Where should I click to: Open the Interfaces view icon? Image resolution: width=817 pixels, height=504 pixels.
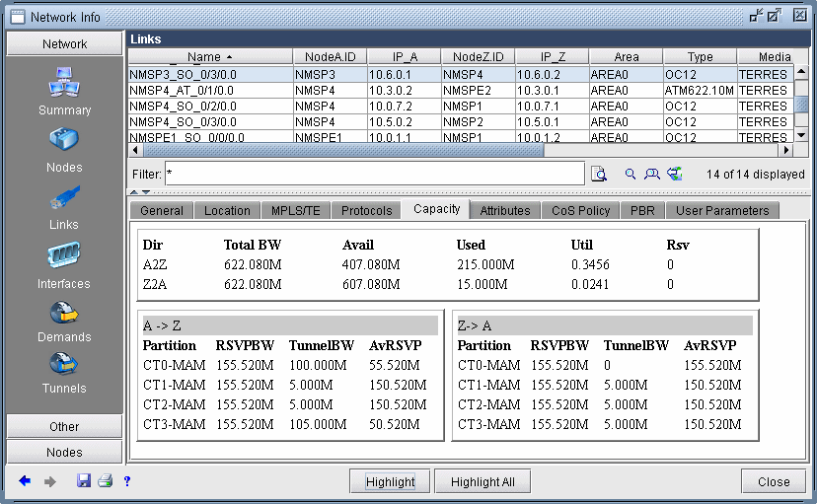click(x=64, y=256)
